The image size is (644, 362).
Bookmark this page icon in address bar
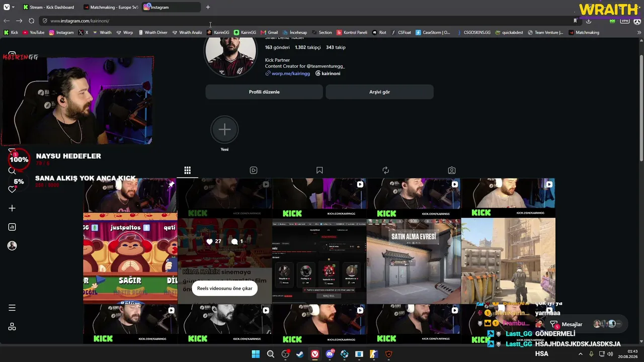coord(575,21)
